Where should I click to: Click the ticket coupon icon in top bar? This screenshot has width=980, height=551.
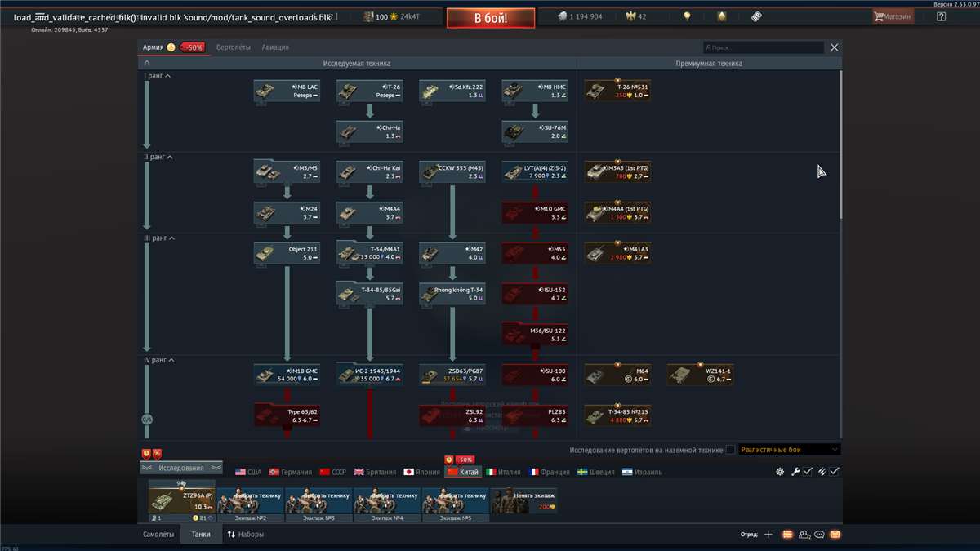(755, 16)
